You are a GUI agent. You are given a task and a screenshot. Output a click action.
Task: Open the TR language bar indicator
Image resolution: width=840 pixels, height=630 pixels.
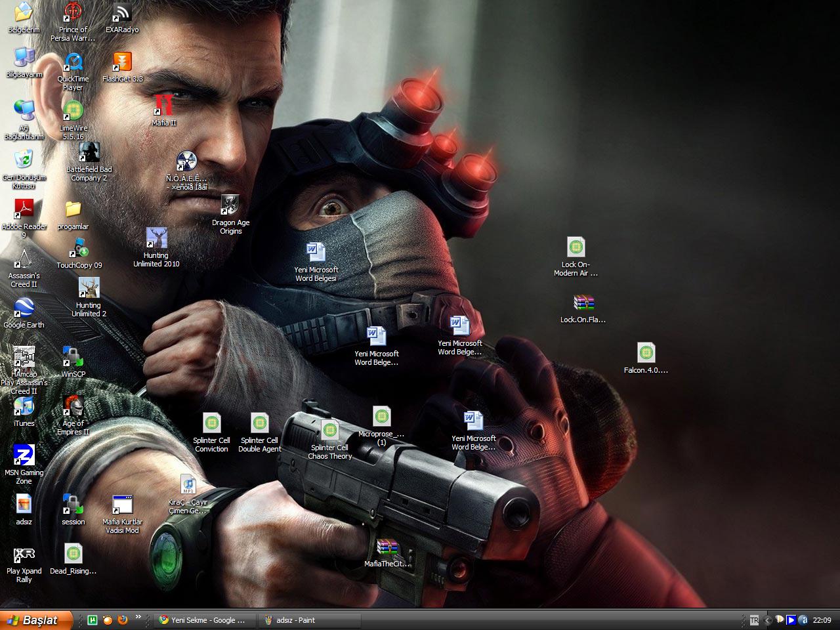[x=755, y=620]
